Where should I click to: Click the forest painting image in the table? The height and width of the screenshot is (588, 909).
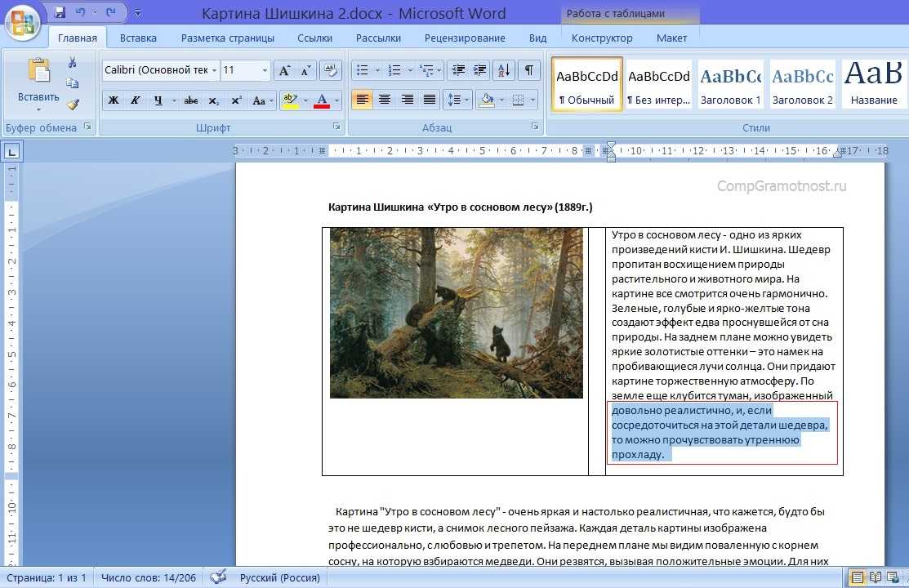pyautogui.click(x=456, y=313)
